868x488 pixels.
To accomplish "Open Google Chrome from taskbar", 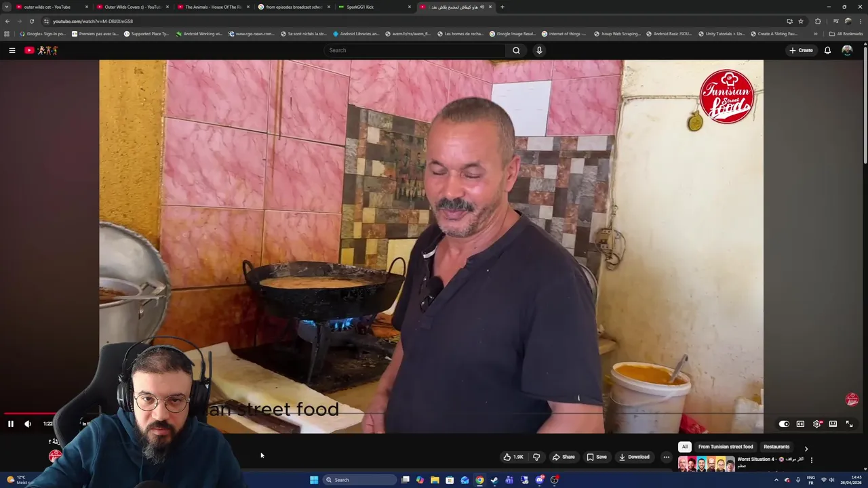I will tap(479, 480).
